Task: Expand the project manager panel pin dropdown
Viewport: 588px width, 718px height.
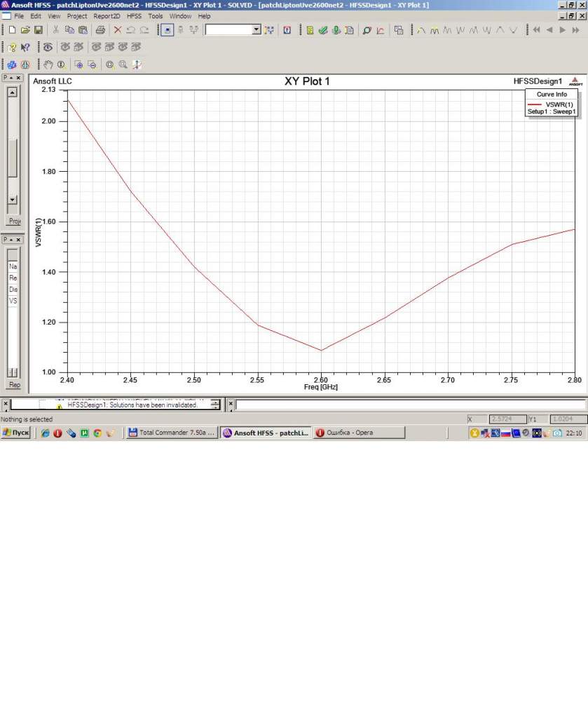Action: 12,78
